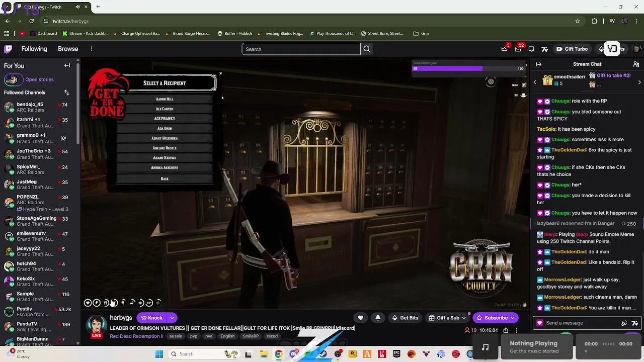The width and height of the screenshot is (644, 362).
Task: Open browser extensions puzzle icon
Action: [595, 21]
